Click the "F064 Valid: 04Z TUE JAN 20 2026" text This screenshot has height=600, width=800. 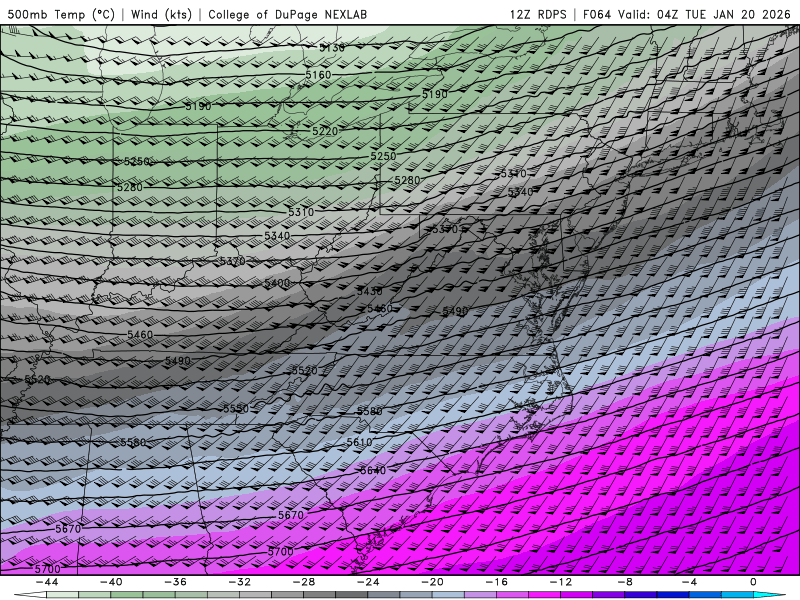point(686,14)
